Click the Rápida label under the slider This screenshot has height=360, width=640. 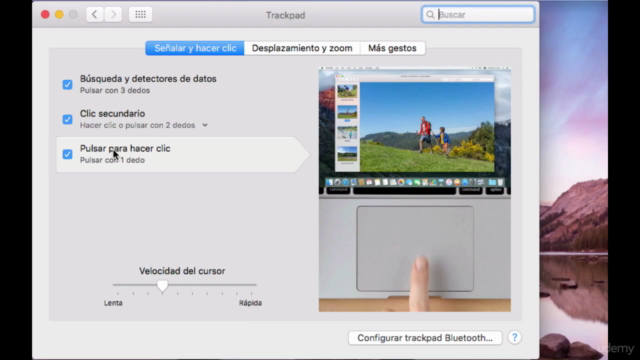pyautogui.click(x=250, y=303)
